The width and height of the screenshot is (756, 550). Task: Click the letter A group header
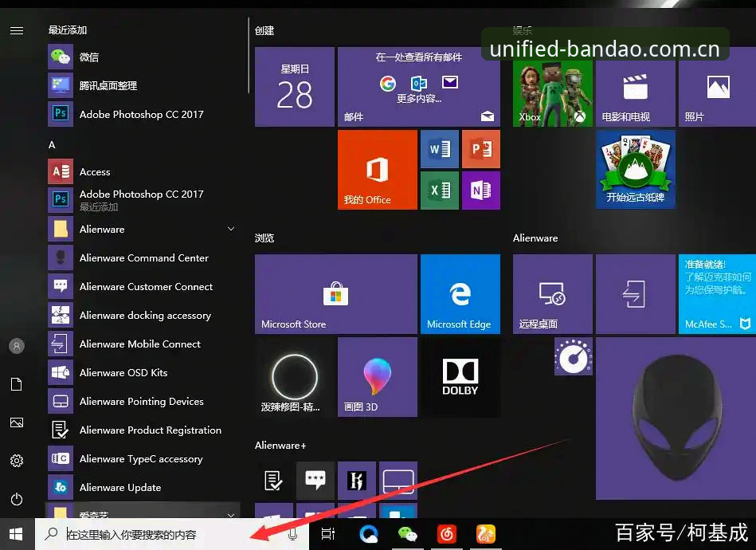tap(52, 145)
